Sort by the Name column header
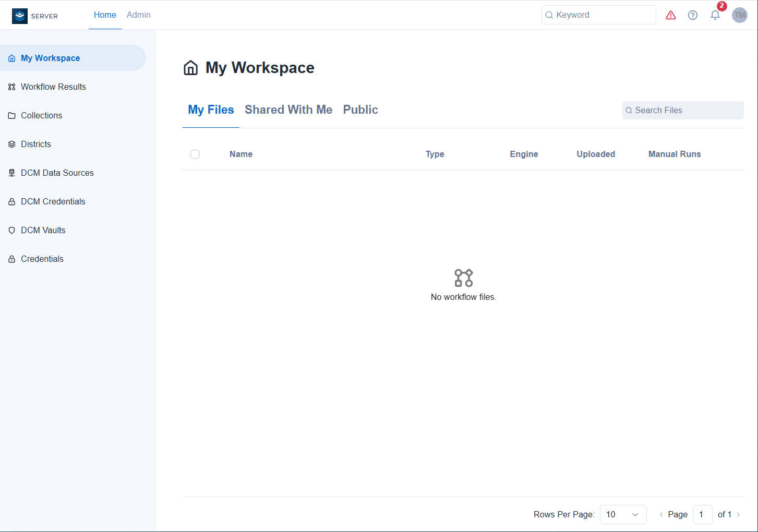 coord(241,154)
